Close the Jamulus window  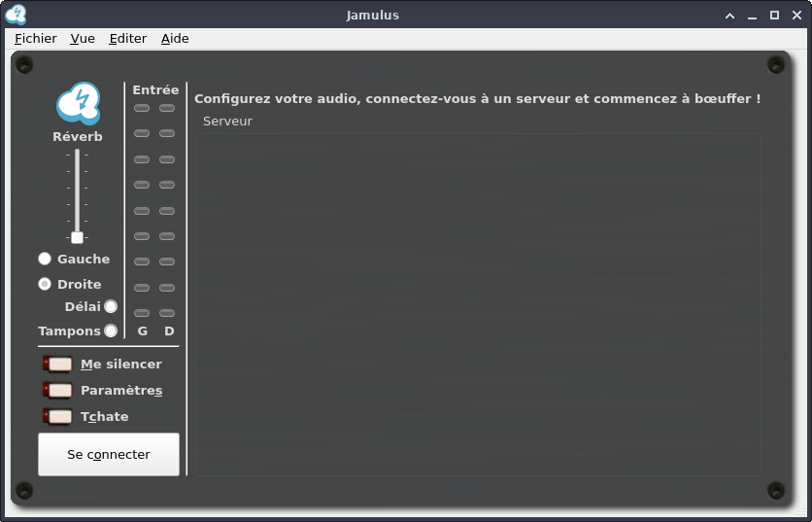coord(797,15)
